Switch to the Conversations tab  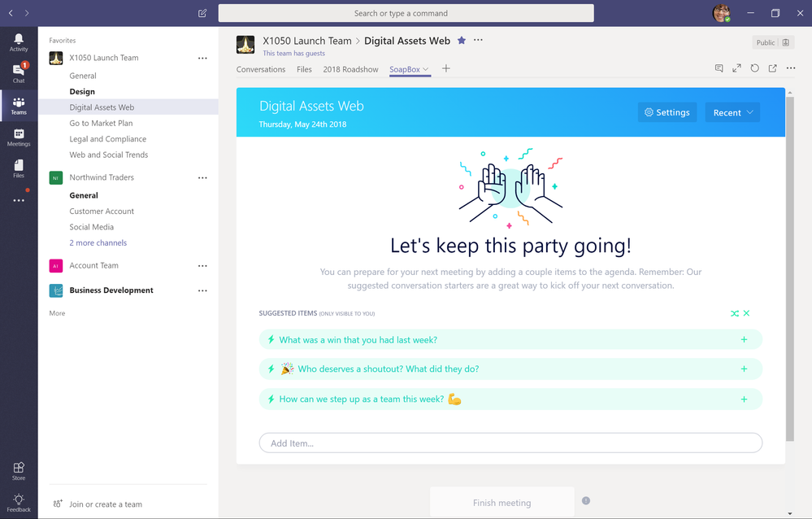pos(260,69)
